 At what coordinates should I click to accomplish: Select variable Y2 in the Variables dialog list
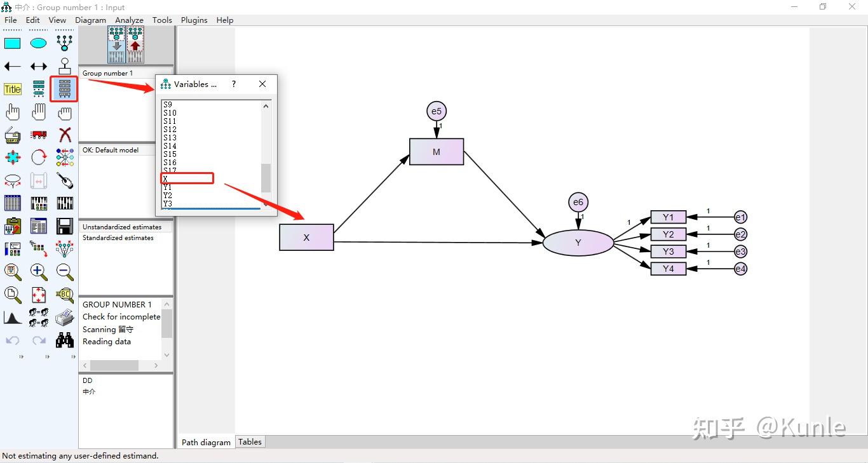click(x=168, y=196)
